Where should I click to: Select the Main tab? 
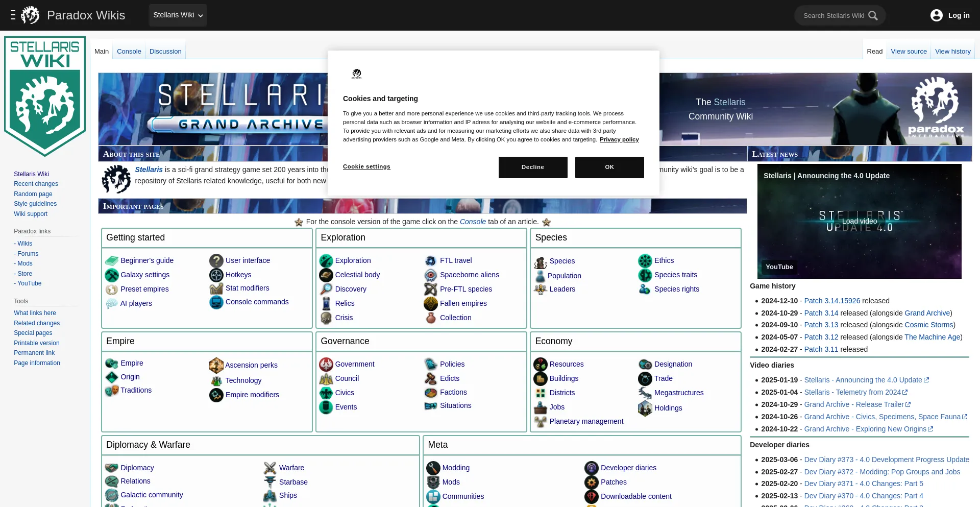(102, 51)
